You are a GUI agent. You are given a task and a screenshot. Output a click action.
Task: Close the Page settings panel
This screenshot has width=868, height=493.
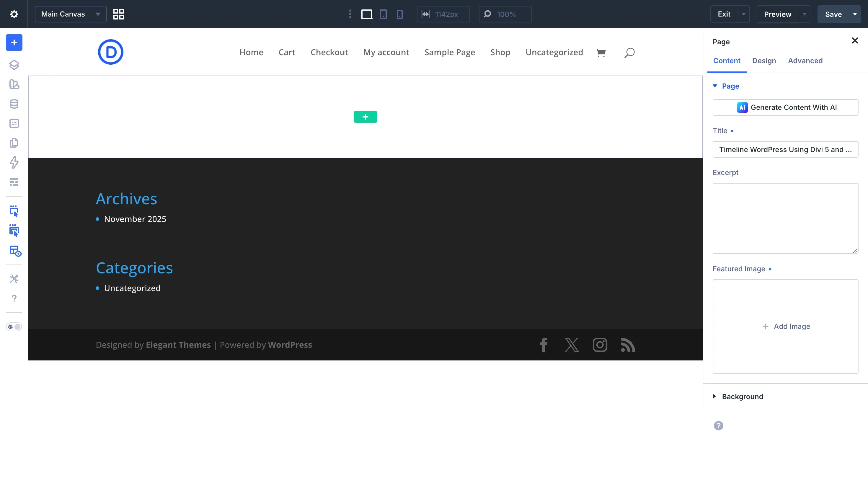(x=855, y=41)
